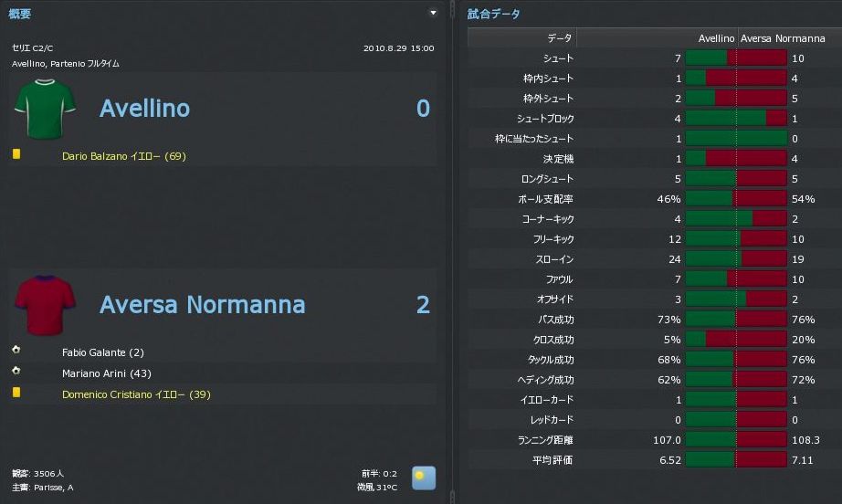Click the Aversa Normanna maroon shirt icon
Screen dimensions: 842x504
coord(42,305)
